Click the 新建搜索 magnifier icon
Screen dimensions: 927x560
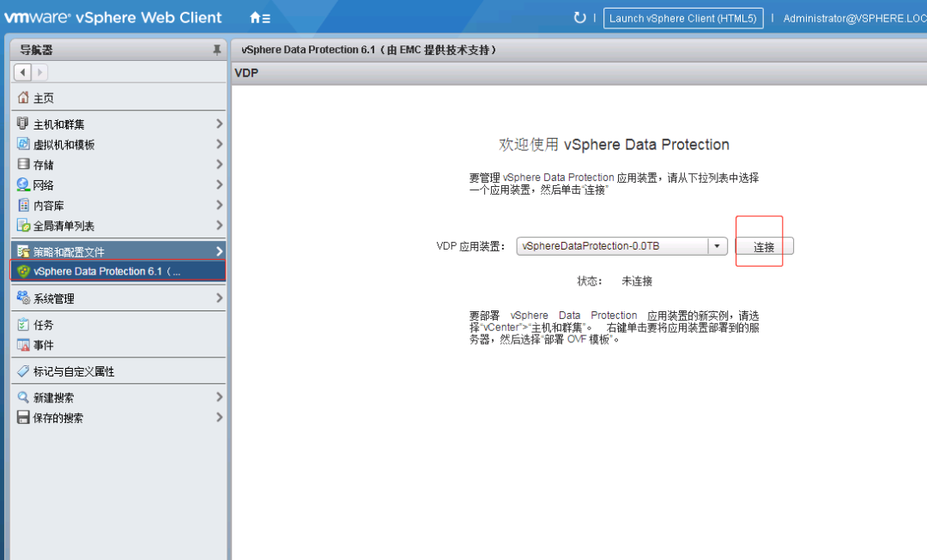coord(23,397)
